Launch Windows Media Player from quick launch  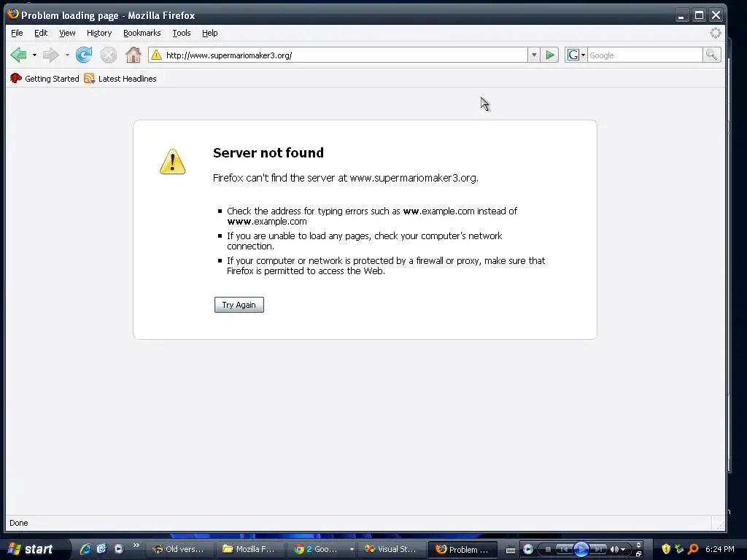point(119,549)
